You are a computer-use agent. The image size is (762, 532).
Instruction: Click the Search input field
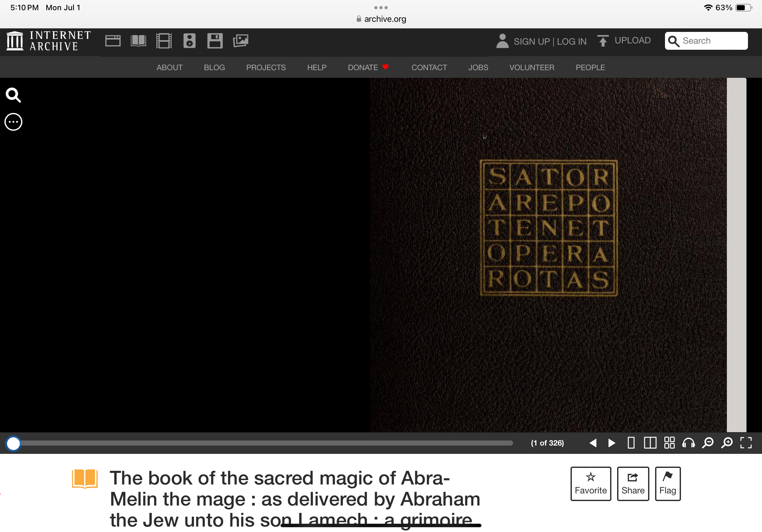click(x=706, y=41)
